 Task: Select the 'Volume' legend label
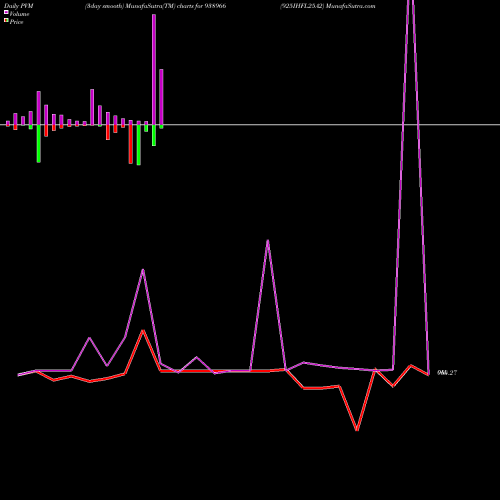pyautogui.click(x=19, y=14)
